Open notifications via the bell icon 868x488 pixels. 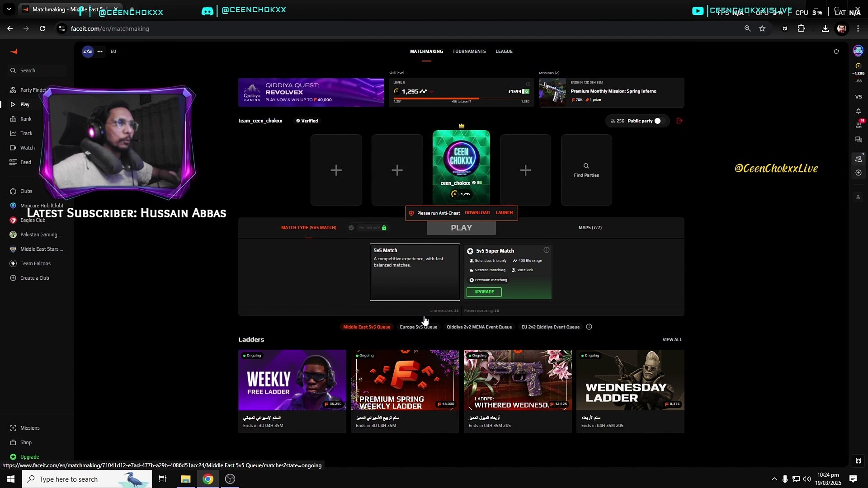(x=858, y=111)
